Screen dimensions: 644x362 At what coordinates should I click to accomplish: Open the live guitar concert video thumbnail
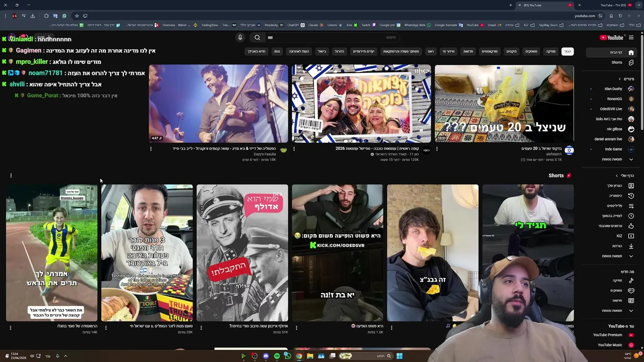[218, 104]
